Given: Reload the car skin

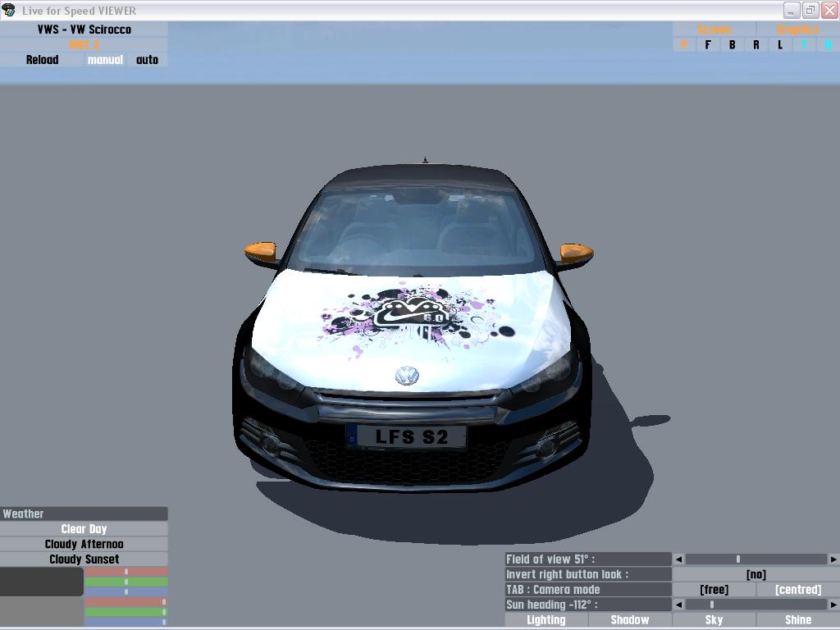Looking at the screenshot, I should point(42,59).
